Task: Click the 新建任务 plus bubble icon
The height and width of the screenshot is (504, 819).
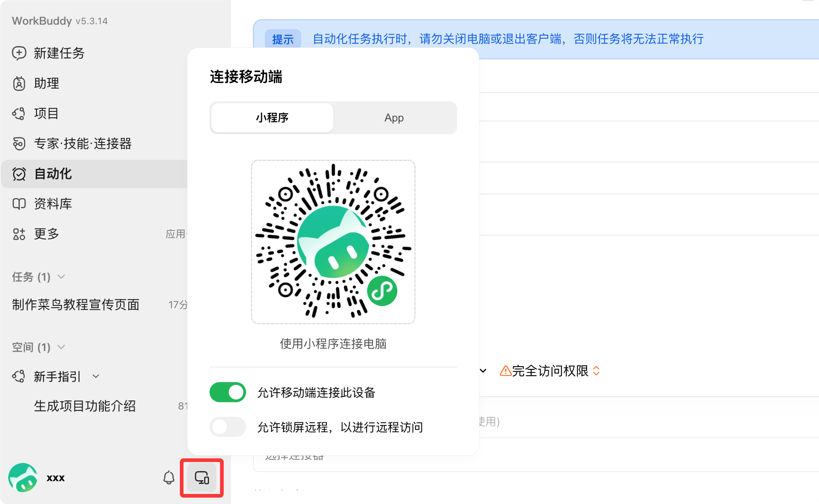Action: [x=19, y=53]
